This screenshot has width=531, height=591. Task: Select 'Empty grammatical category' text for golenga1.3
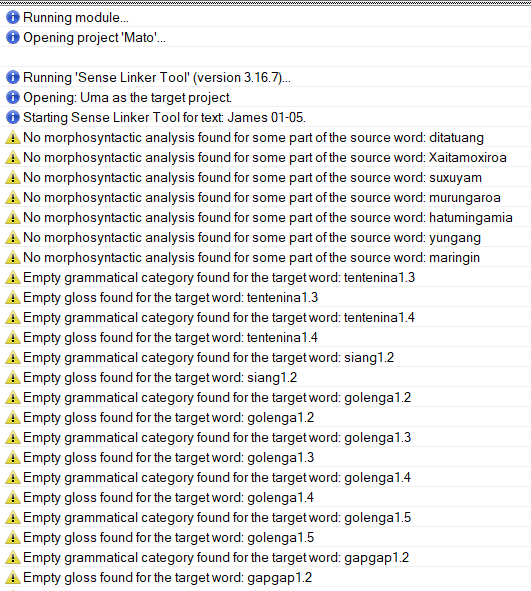(x=217, y=437)
